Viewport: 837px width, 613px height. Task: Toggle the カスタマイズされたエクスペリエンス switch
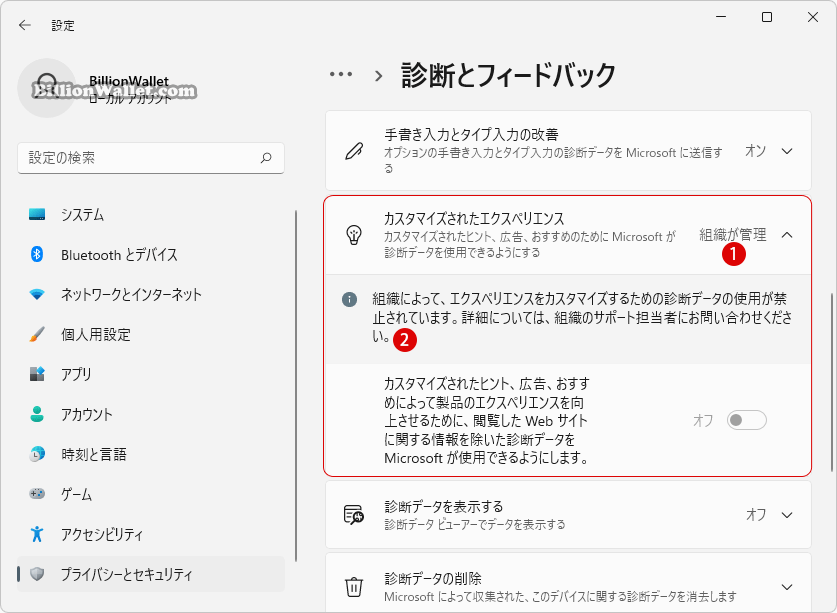tap(747, 420)
